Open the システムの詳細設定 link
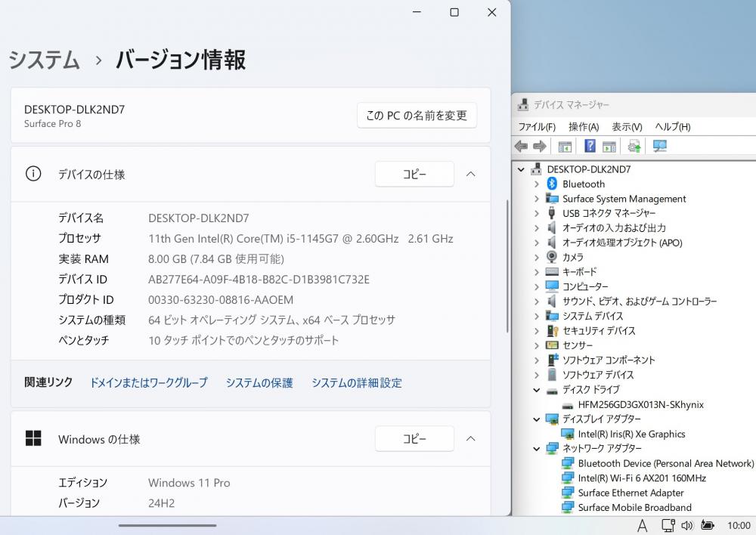Viewport: 756px width, 535px height. click(x=357, y=382)
